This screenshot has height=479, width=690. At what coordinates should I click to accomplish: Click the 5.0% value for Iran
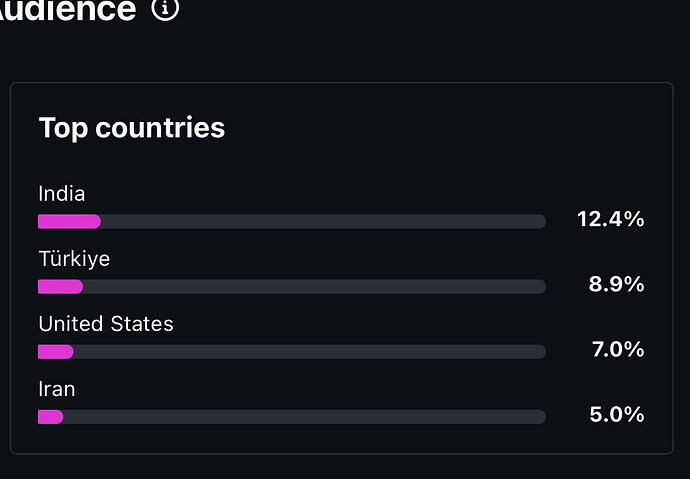(x=616, y=415)
